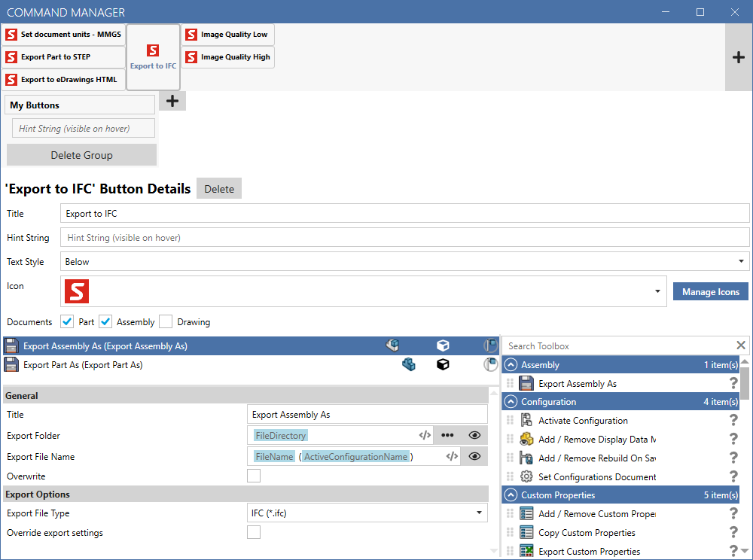The image size is (753, 560).
Task: Toggle the eye preview for Export File Name
Action: (x=474, y=456)
